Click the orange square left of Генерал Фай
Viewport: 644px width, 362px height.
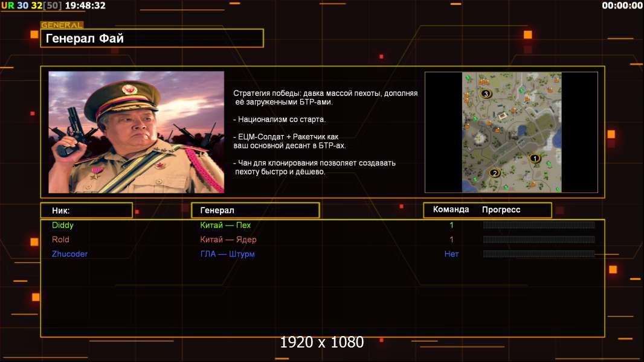click(x=34, y=35)
